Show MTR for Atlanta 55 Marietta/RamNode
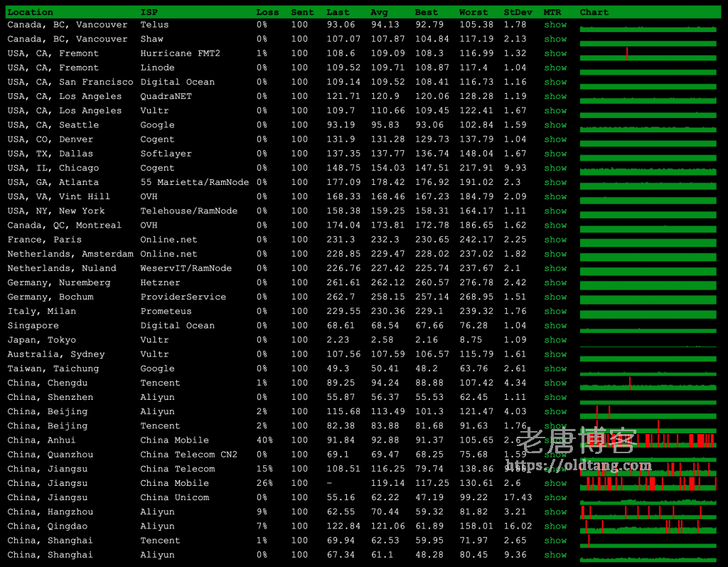 (555, 182)
